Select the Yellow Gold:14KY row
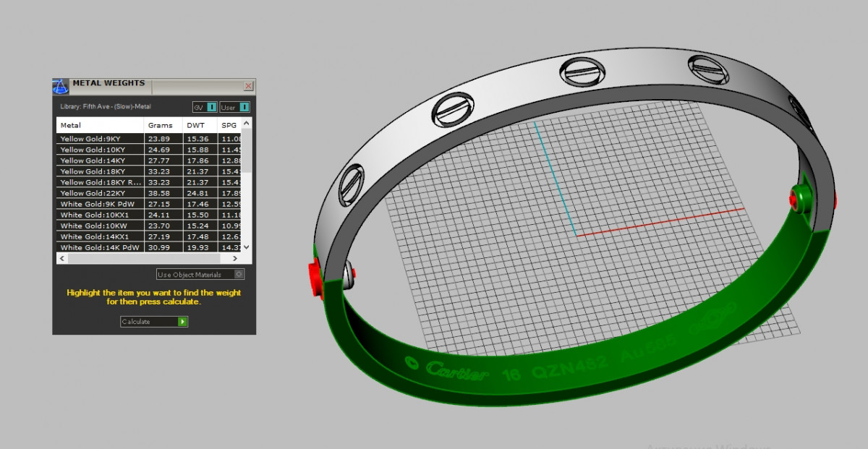Screen dimensions: 868x449 (x=149, y=161)
